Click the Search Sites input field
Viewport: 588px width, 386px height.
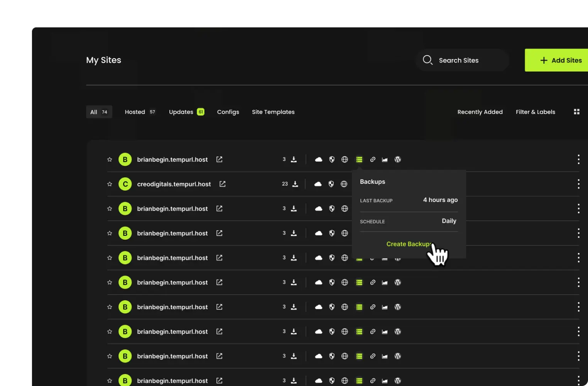(x=462, y=60)
